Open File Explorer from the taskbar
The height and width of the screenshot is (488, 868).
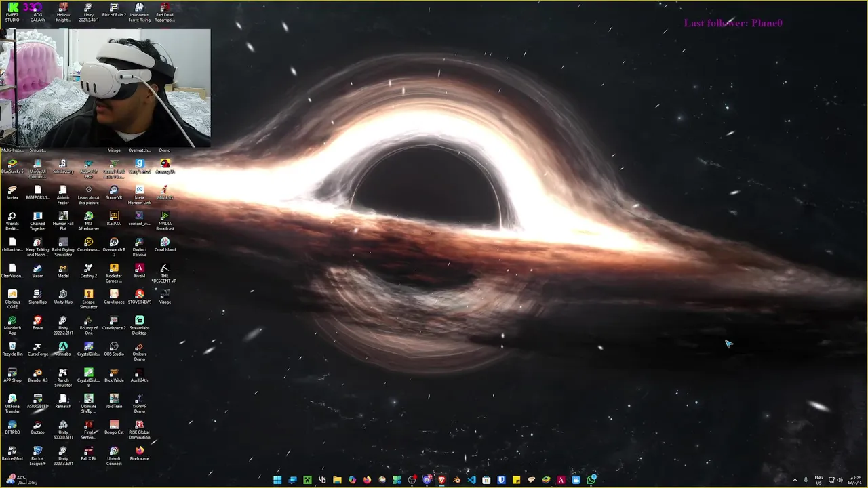[337, 480]
